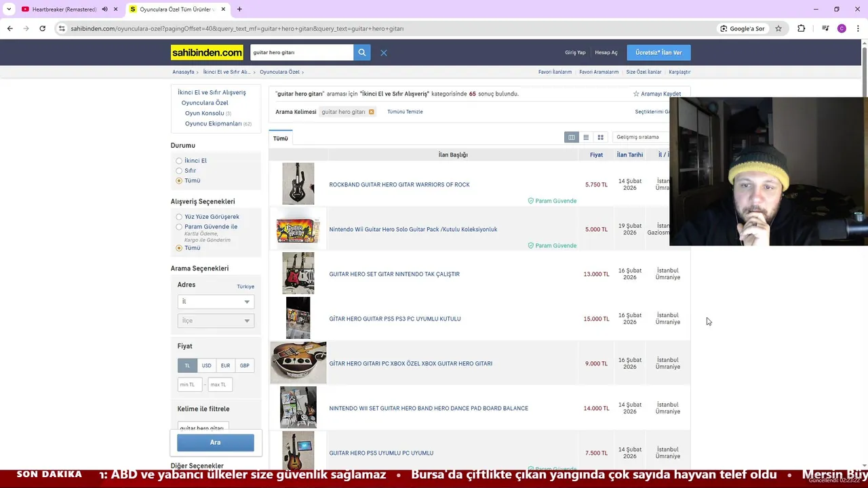Select Tümü under Alışveriş Seçenekleri
The image size is (868, 488).
coord(179,248)
